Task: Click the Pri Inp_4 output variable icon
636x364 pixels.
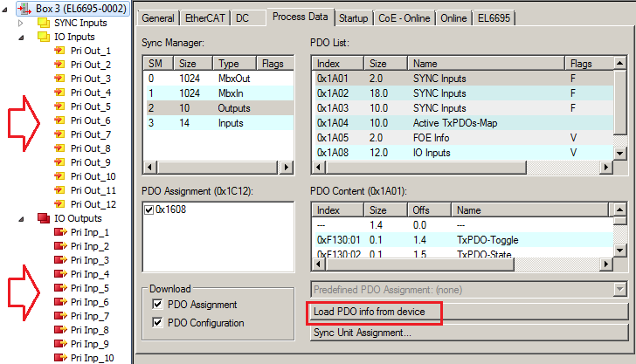Action: tap(60, 274)
